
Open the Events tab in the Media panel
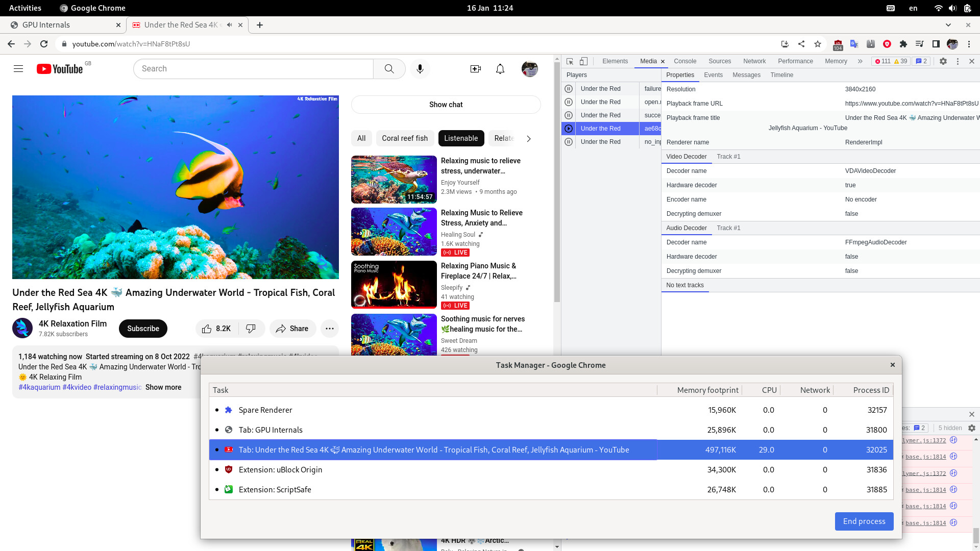713,75
